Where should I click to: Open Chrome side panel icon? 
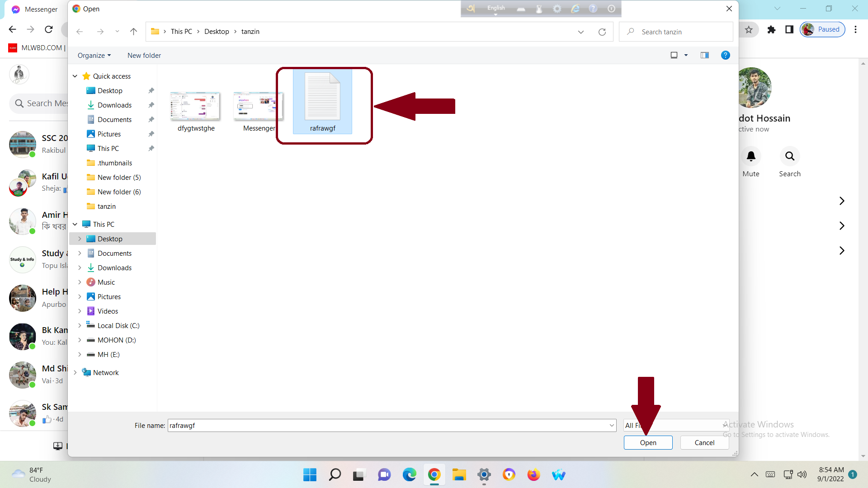(789, 30)
